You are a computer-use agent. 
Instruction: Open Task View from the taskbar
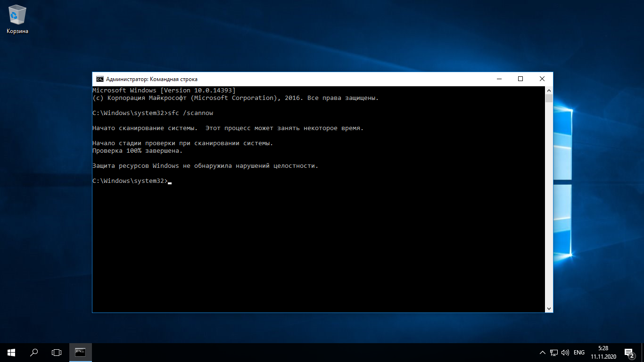[57, 352]
